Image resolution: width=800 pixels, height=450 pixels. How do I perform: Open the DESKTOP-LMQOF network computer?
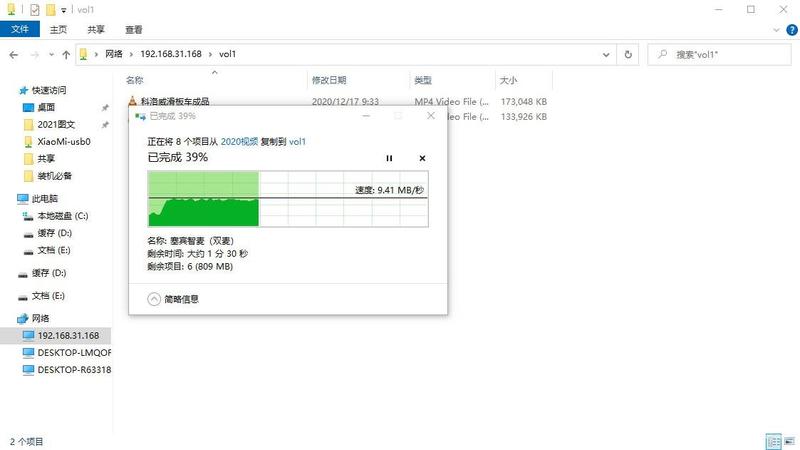pyautogui.click(x=74, y=353)
